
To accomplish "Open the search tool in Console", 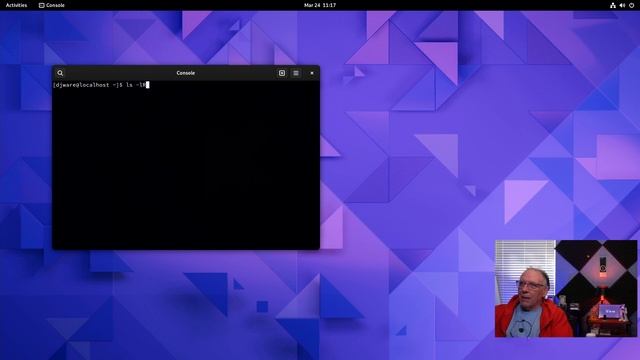I will (60, 73).
